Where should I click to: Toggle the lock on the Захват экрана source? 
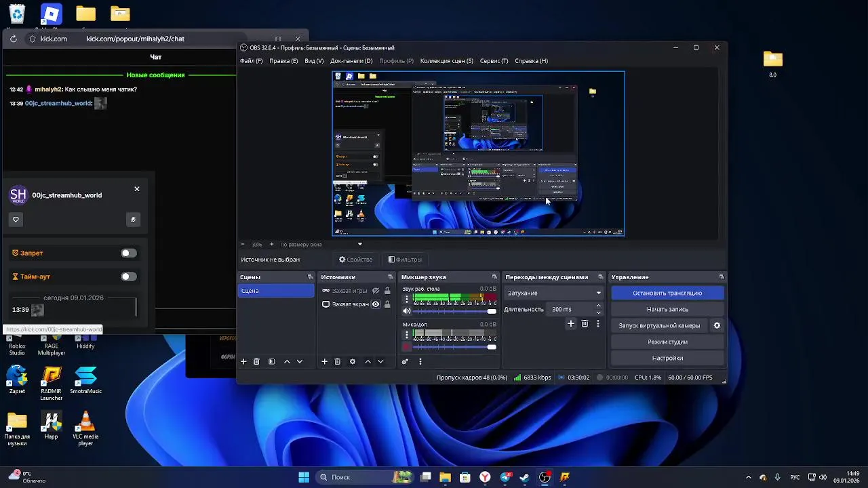[387, 304]
